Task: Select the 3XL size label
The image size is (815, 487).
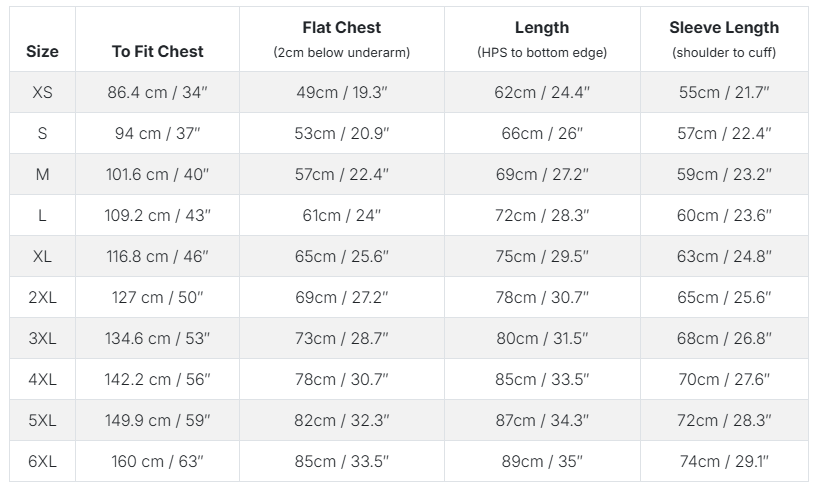Action: click(42, 338)
